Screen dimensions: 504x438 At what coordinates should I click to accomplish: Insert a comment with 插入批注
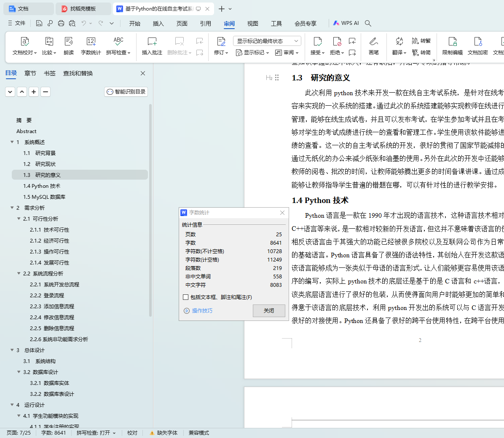click(x=152, y=46)
